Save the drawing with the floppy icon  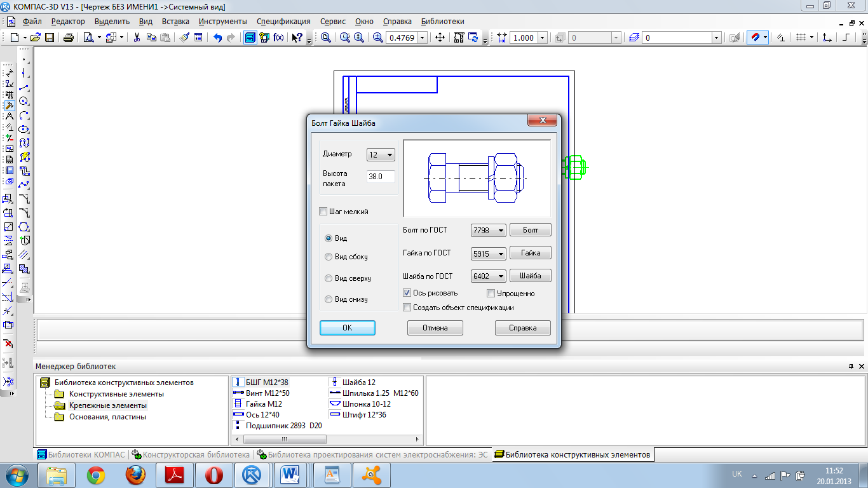click(x=50, y=37)
